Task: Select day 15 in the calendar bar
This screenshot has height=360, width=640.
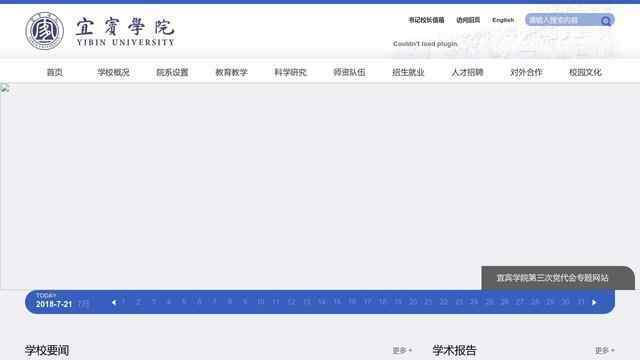Action: click(337, 302)
